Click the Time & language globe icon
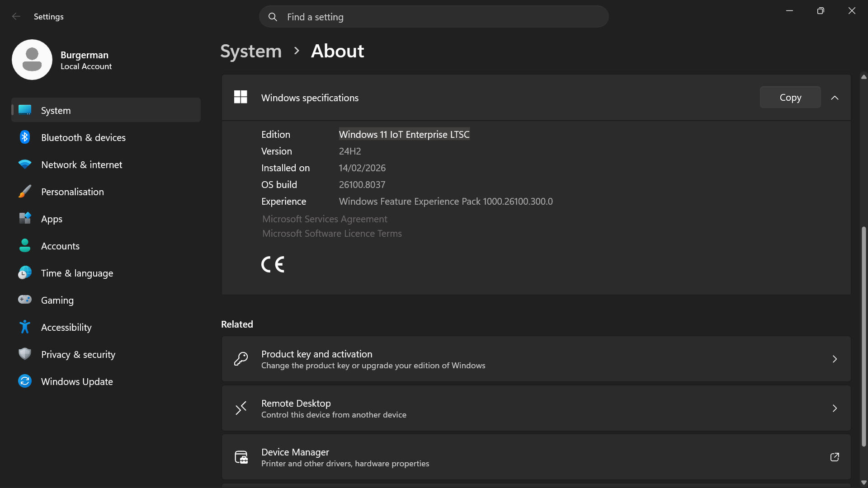This screenshot has height=488, width=868. [x=25, y=273]
